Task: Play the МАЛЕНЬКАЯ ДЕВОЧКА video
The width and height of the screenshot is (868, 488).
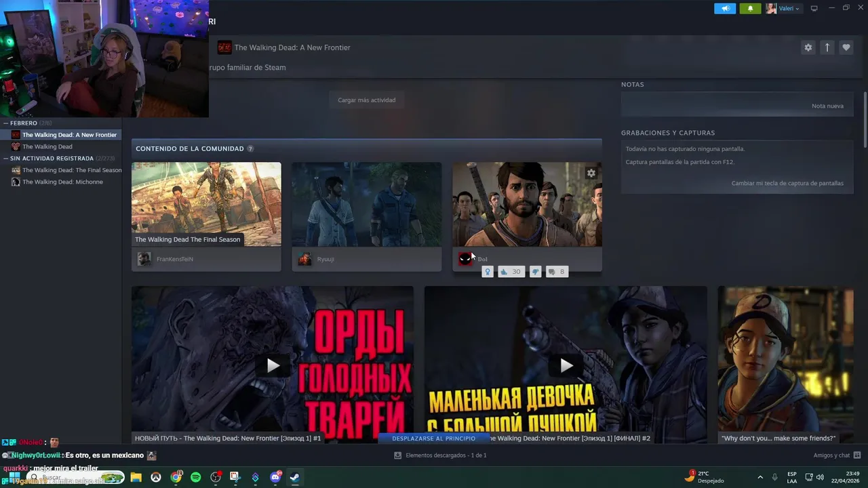Action: (566, 365)
